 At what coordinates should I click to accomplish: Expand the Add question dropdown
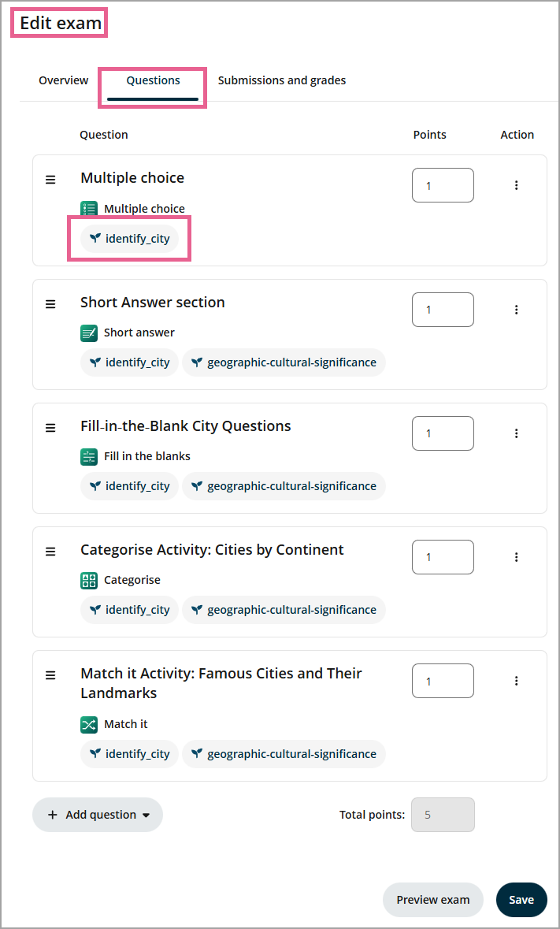pos(98,815)
